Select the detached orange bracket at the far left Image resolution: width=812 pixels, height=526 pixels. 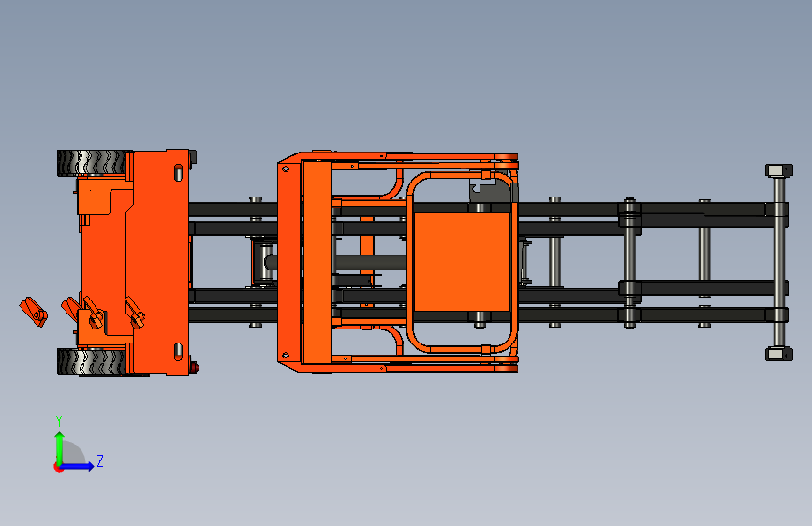pos(34,312)
